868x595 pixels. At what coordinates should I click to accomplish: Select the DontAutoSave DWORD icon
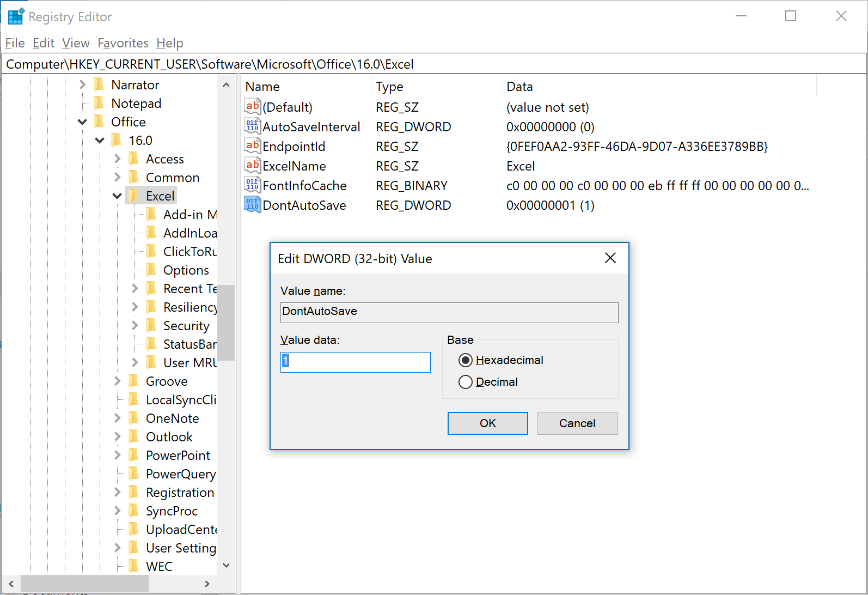click(252, 205)
